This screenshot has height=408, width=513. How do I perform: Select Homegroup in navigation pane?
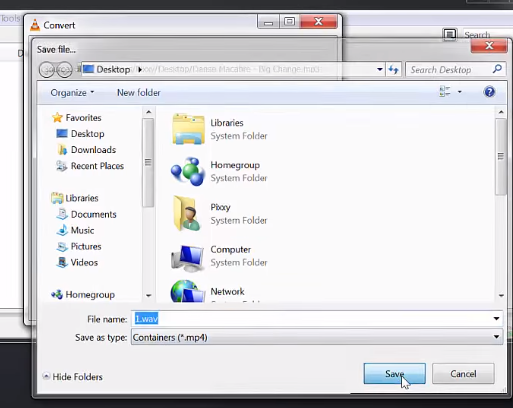90,295
